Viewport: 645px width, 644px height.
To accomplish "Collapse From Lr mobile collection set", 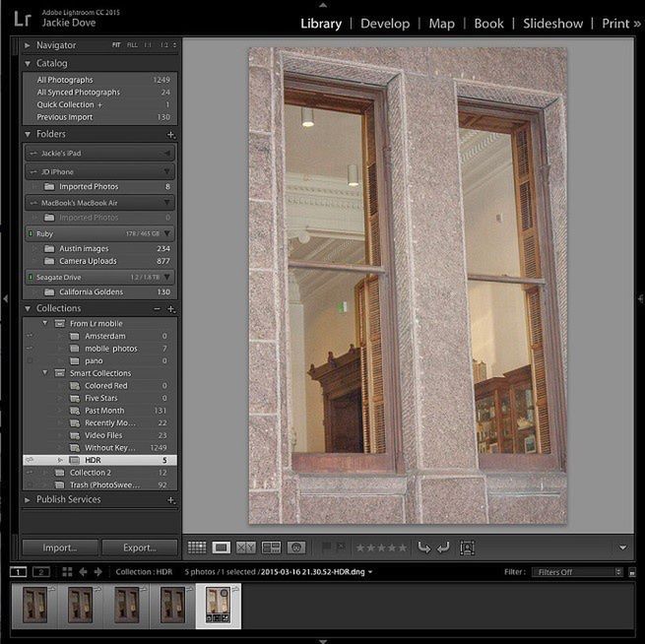I will 45,323.
